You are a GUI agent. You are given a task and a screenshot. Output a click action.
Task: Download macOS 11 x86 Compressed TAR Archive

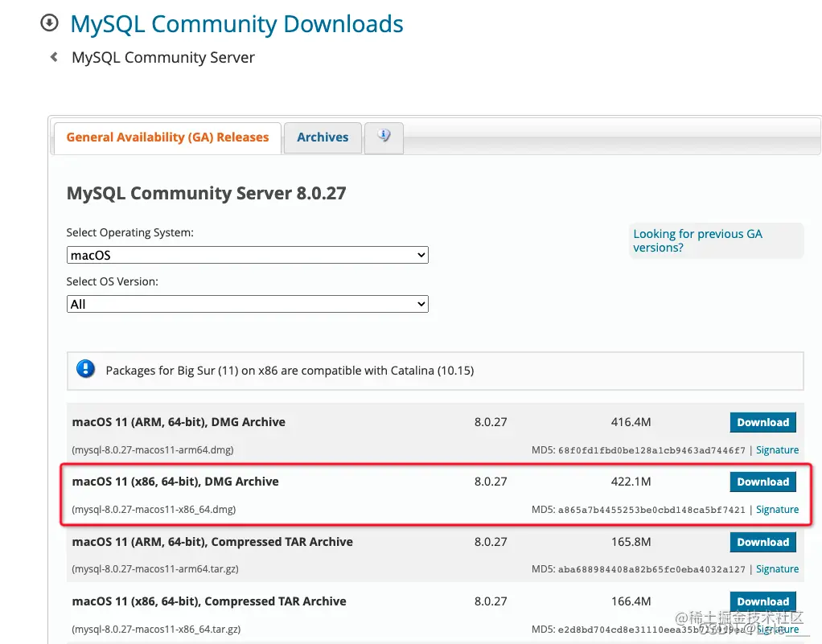click(x=762, y=601)
